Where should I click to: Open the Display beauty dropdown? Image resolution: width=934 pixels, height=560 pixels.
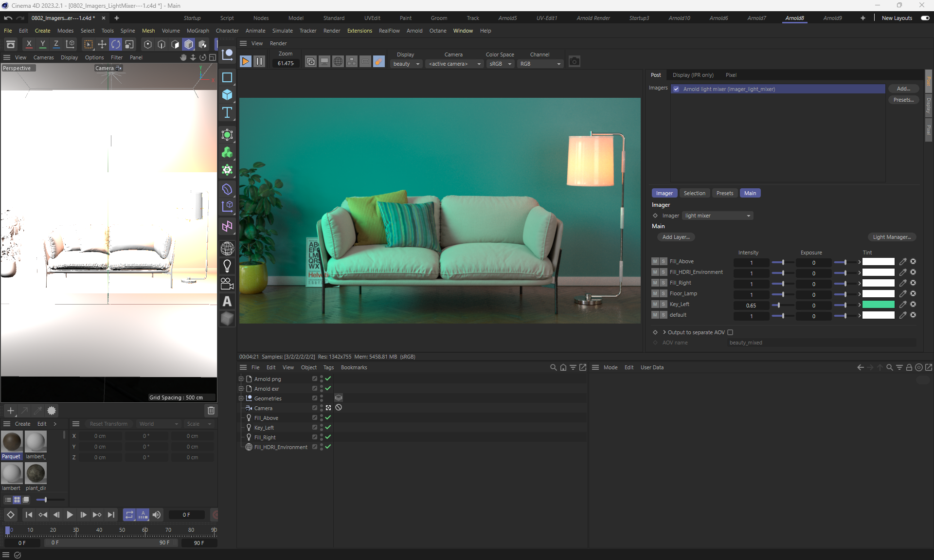[406, 64]
